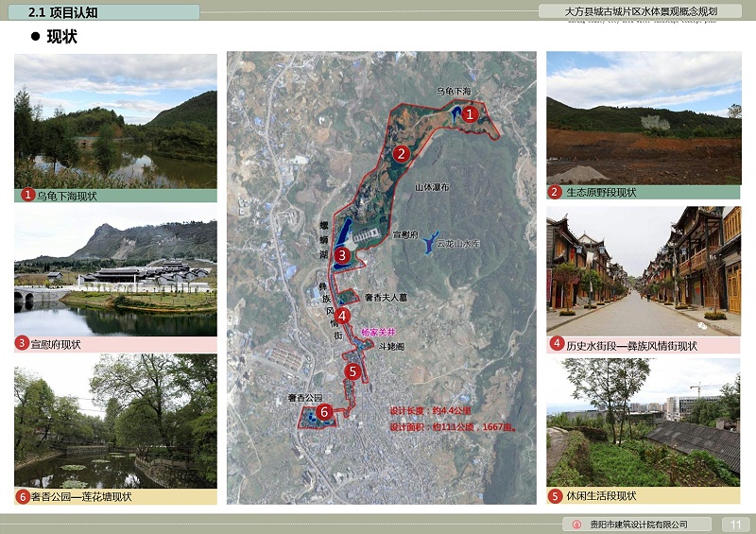Viewport: 756px width, 534px height.
Task: Select red marker 2 on the satellite map
Action: (402, 153)
